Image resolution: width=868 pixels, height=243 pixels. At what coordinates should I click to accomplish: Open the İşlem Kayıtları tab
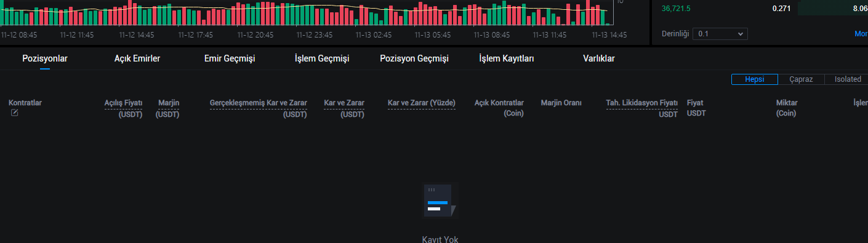tap(507, 58)
